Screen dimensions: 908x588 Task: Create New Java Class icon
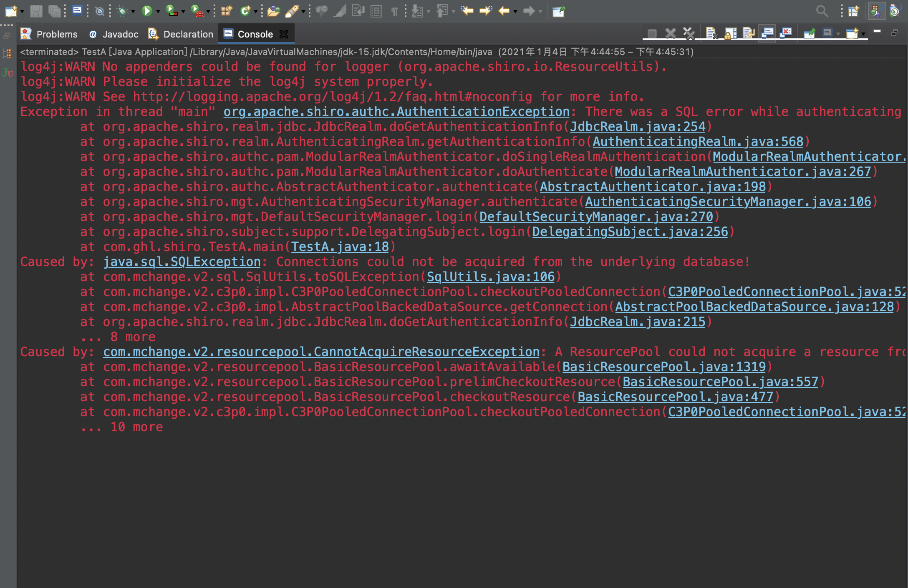coord(245,11)
